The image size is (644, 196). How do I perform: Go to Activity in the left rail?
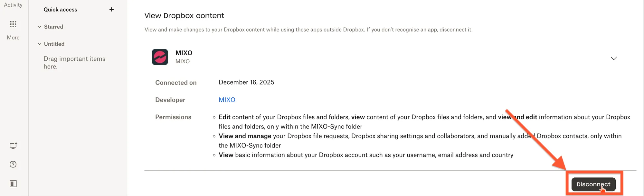(x=13, y=5)
